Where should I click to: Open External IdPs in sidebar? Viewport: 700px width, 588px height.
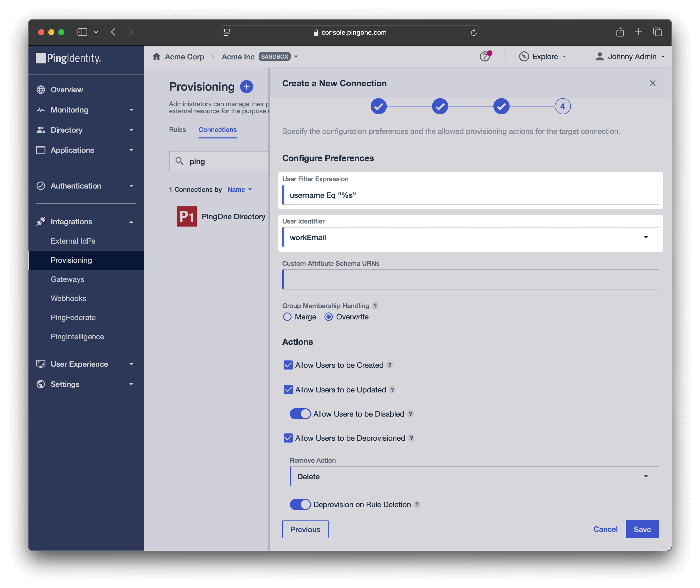[73, 241]
